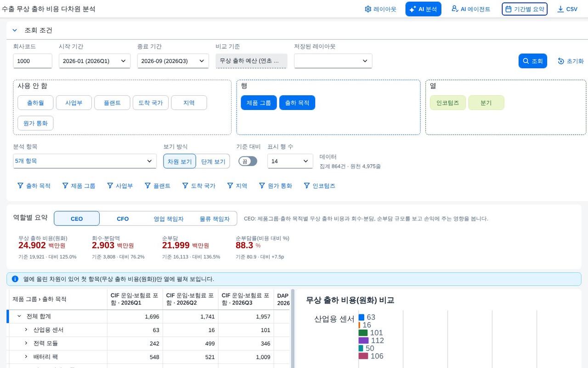Image resolution: width=588 pixels, height=368 pixels.
Task: Switch to the 물류 책임자 tab
Action: pos(215,218)
